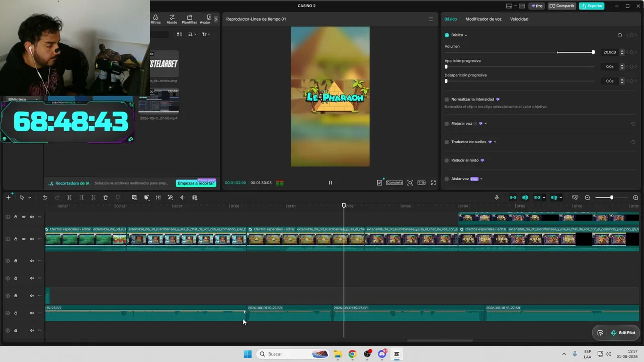
Task: Click the Pro badge button
Action: pos(537,6)
